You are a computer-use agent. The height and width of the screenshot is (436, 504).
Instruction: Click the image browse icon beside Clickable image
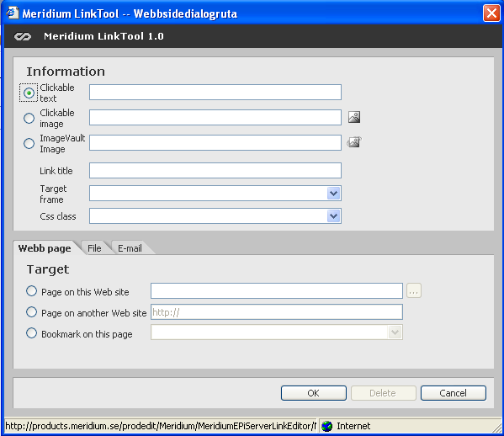click(354, 117)
